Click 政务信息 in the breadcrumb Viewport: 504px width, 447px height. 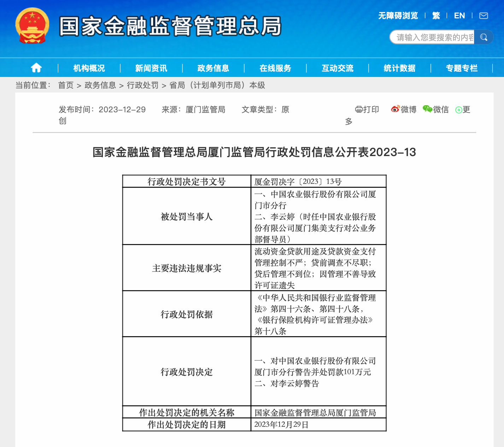(x=100, y=85)
